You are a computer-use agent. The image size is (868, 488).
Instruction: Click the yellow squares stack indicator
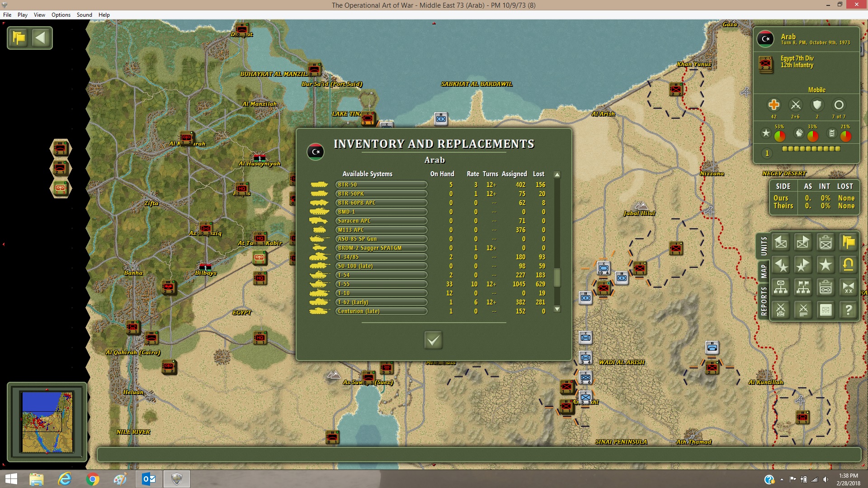click(811, 149)
